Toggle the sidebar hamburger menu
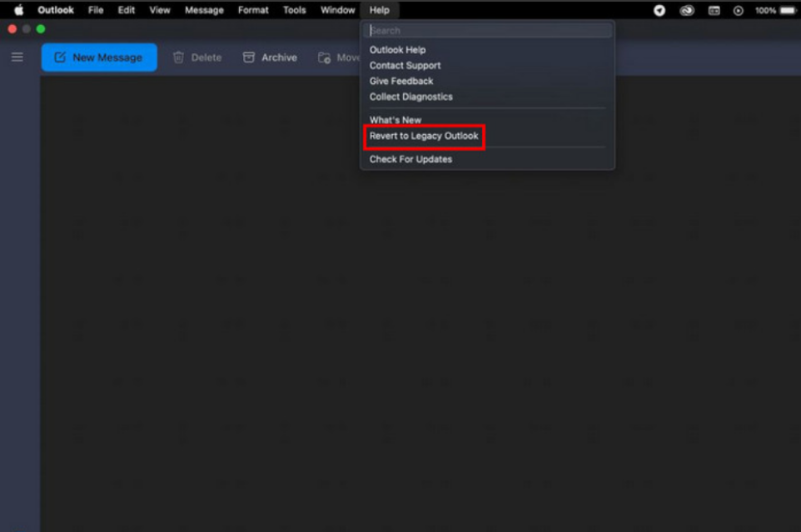 pos(17,57)
